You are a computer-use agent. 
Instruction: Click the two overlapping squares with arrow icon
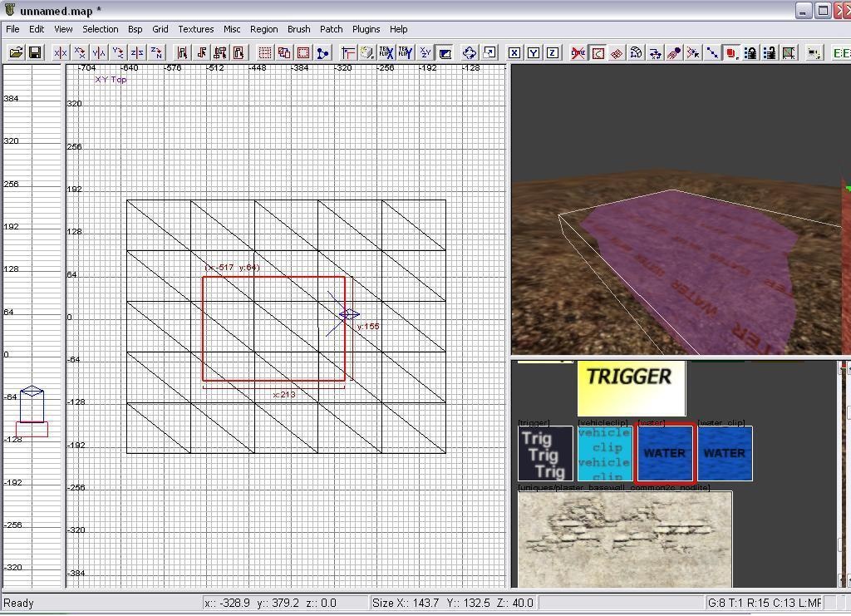tap(489, 52)
